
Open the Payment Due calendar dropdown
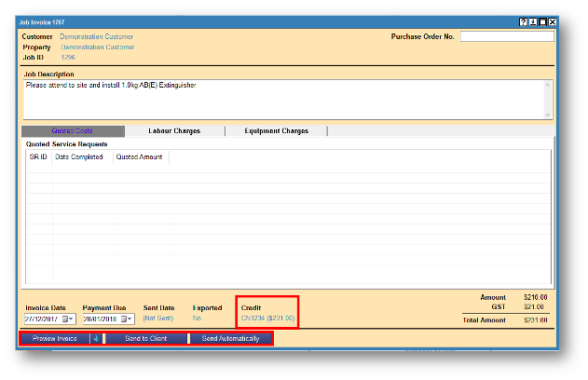click(126, 319)
